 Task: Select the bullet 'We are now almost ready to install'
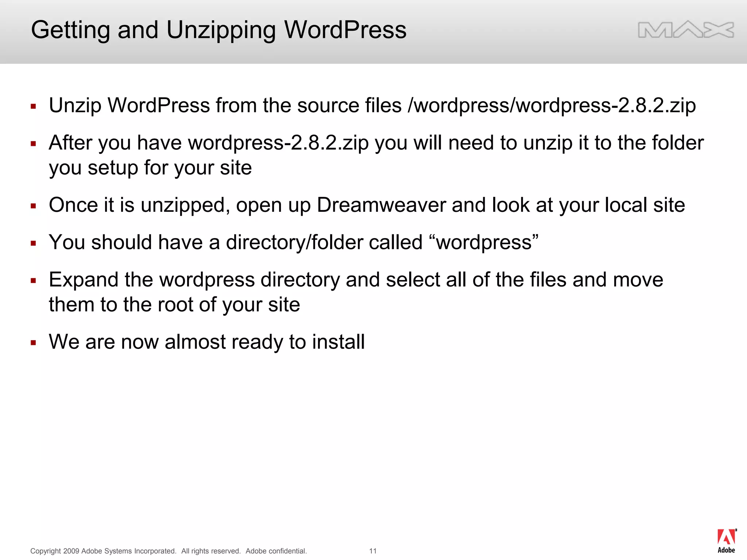[207, 342]
